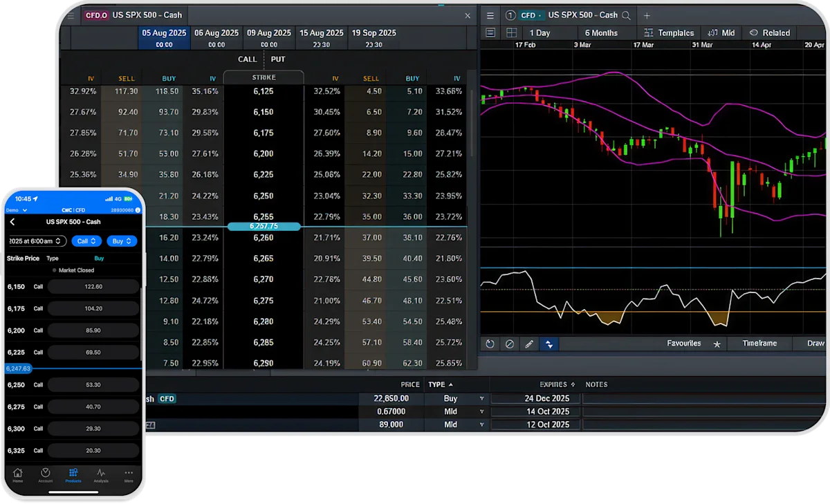Click the chart clear (slashed circle) icon

click(510, 344)
